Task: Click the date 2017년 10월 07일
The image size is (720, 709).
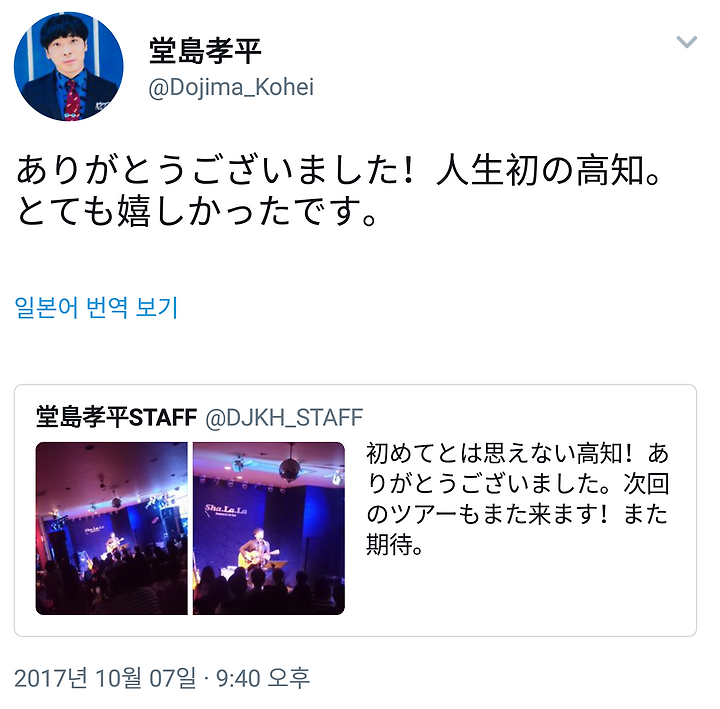Action: pos(105,678)
